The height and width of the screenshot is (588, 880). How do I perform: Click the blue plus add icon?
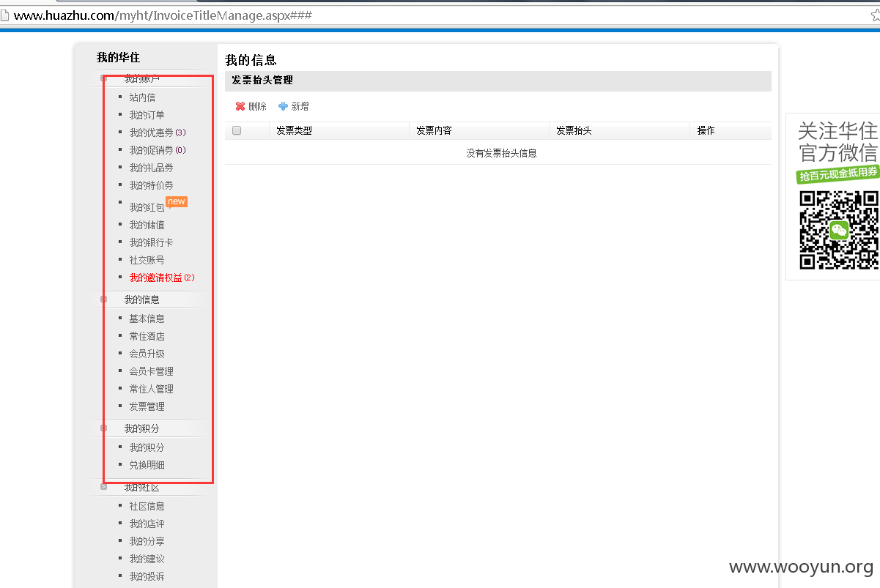point(283,106)
